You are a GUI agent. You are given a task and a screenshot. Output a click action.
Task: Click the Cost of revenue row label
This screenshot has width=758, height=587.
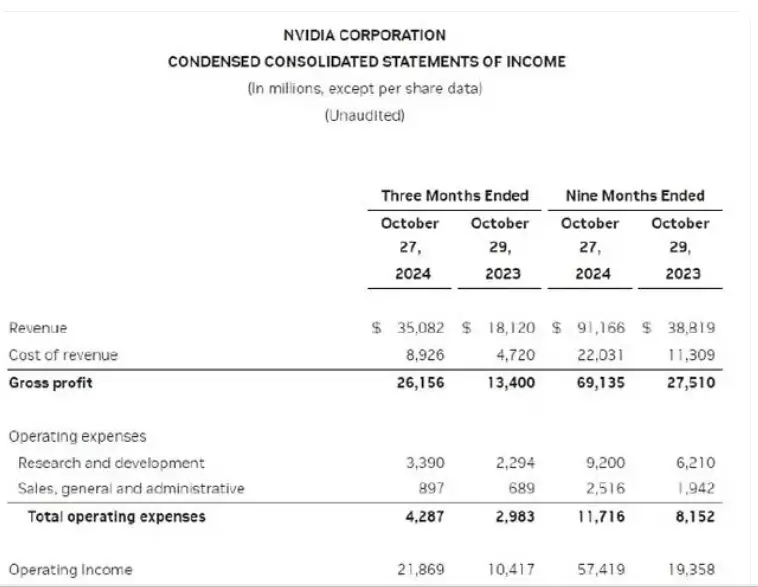click(x=63, y=355)
